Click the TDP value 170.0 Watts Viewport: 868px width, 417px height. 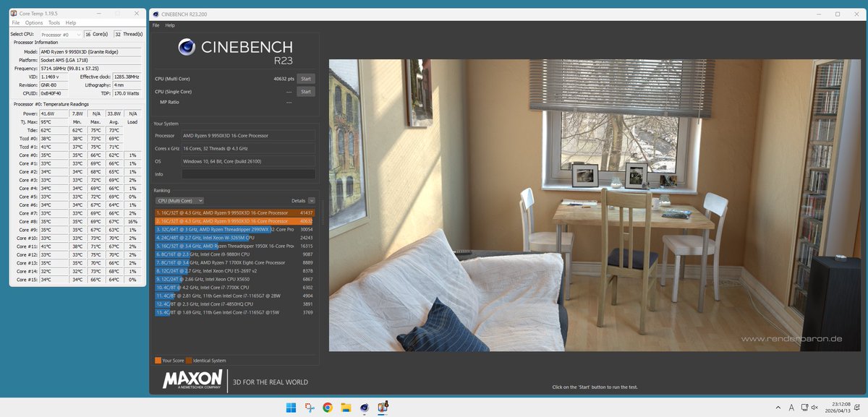[x=127, y=93]
